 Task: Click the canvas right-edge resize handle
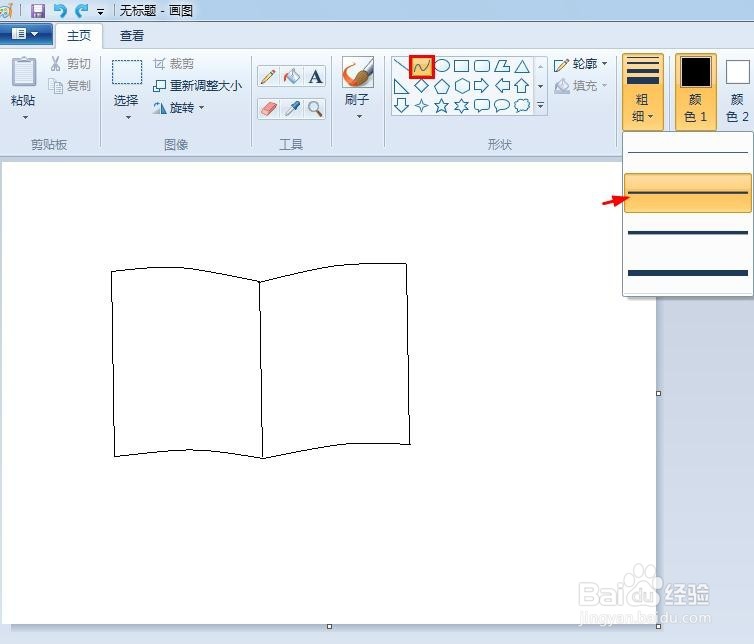pyautogui.click(x=659, y=393)
